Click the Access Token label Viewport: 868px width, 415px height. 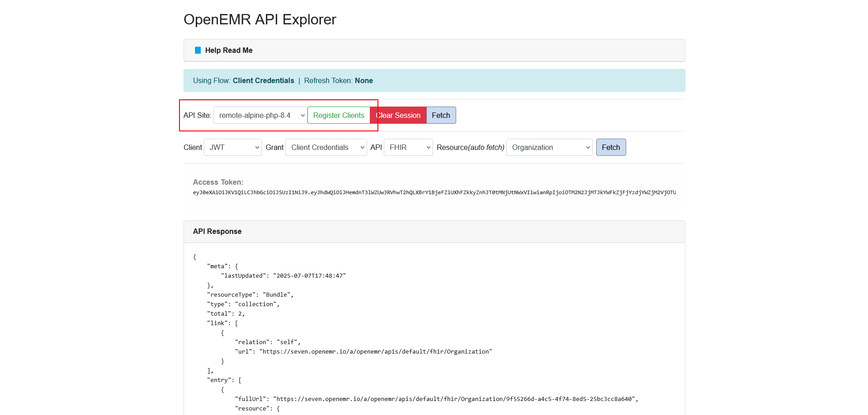click(x=218, y=182)
